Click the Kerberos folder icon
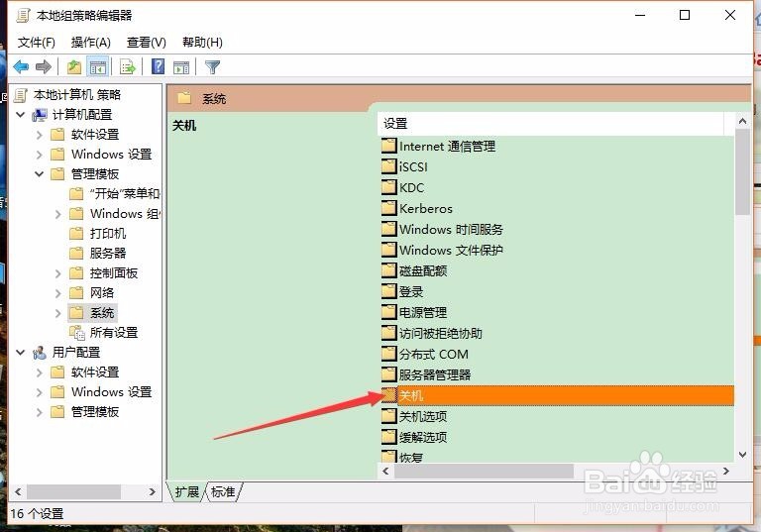Viewport: 761px width, 532px height. tap(388, 208)
